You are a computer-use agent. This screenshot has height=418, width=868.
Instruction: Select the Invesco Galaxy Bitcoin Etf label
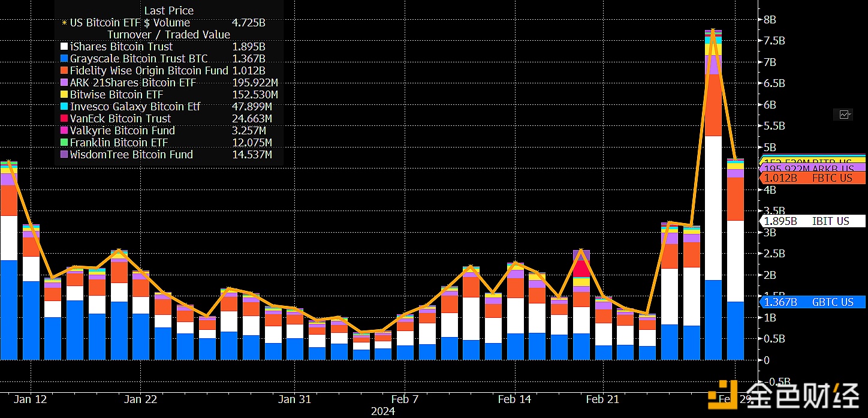pos(135,107)
